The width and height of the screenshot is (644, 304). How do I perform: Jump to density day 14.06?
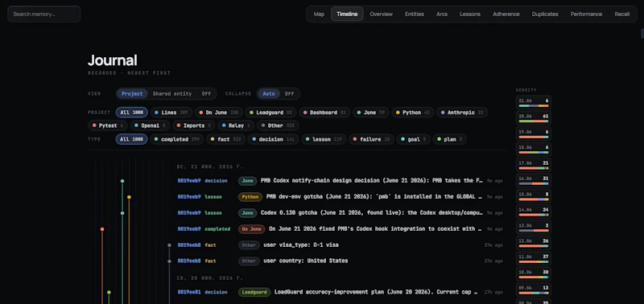(x=534, y=212)
